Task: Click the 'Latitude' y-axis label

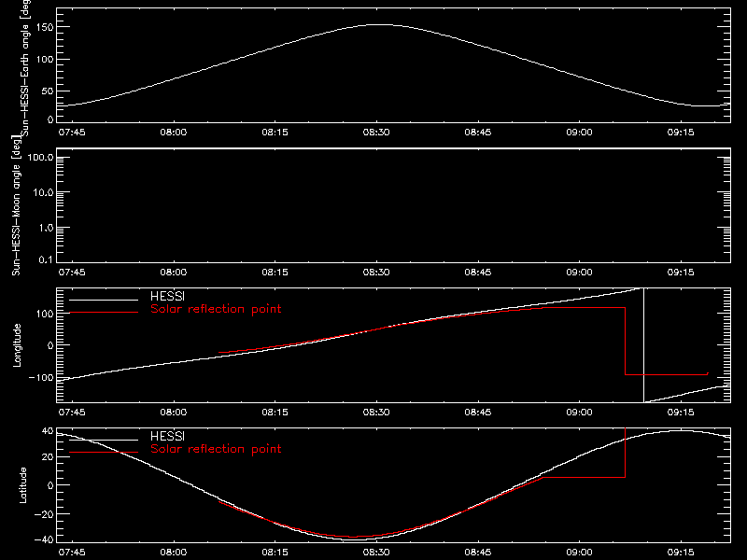Action: (x=22, y=484)
